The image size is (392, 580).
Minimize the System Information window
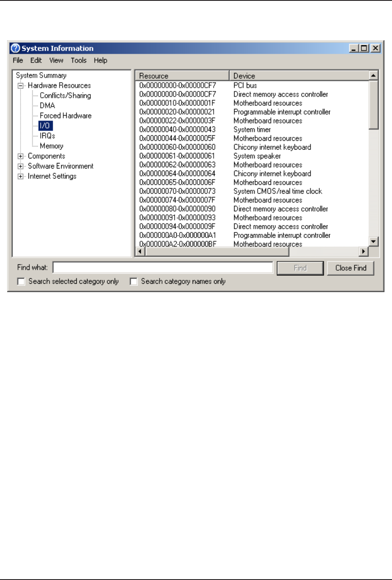point(354,48)
